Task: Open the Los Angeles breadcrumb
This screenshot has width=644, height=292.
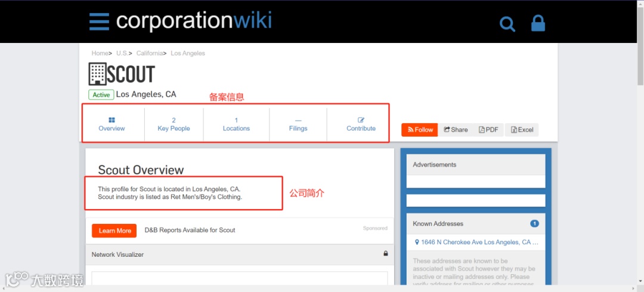Action: [x=188, y=53]
